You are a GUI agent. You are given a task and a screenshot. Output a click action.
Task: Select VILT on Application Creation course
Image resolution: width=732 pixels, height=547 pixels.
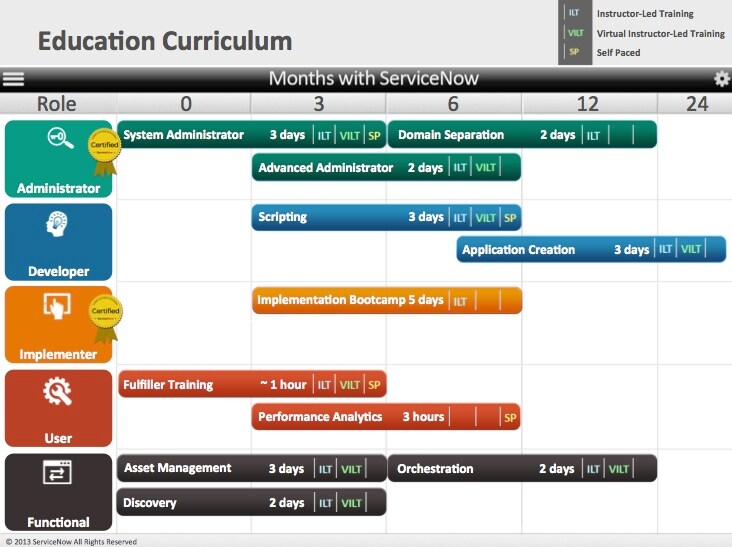tap(690, 249)
